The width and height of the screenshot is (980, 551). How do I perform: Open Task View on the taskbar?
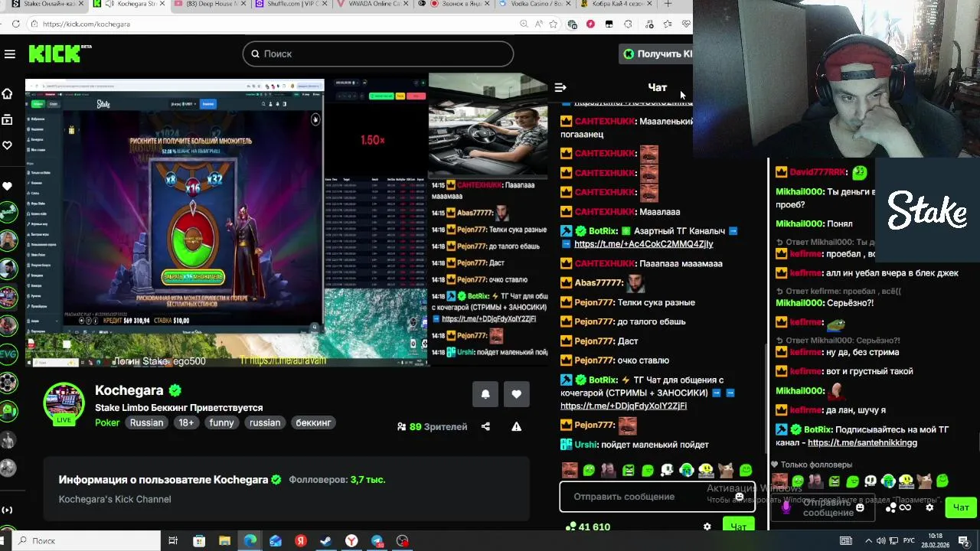173,541
